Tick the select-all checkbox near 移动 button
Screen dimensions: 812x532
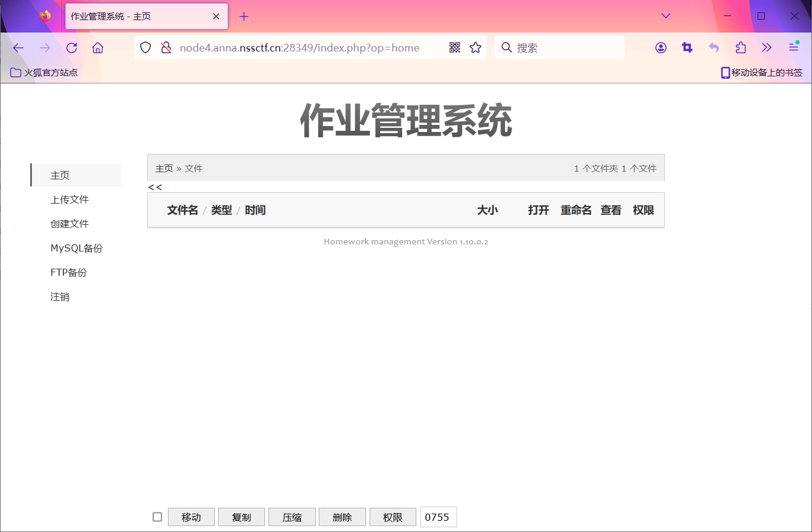click(x=157, y=517)
